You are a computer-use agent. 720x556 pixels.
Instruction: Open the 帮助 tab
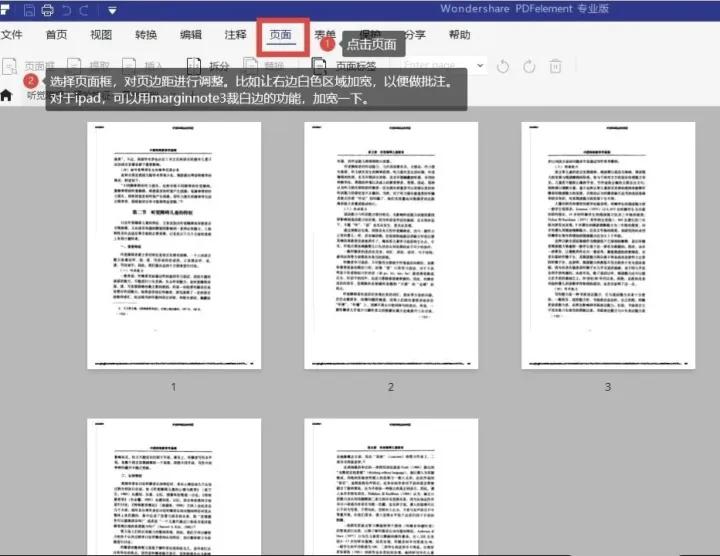(460, 34)
